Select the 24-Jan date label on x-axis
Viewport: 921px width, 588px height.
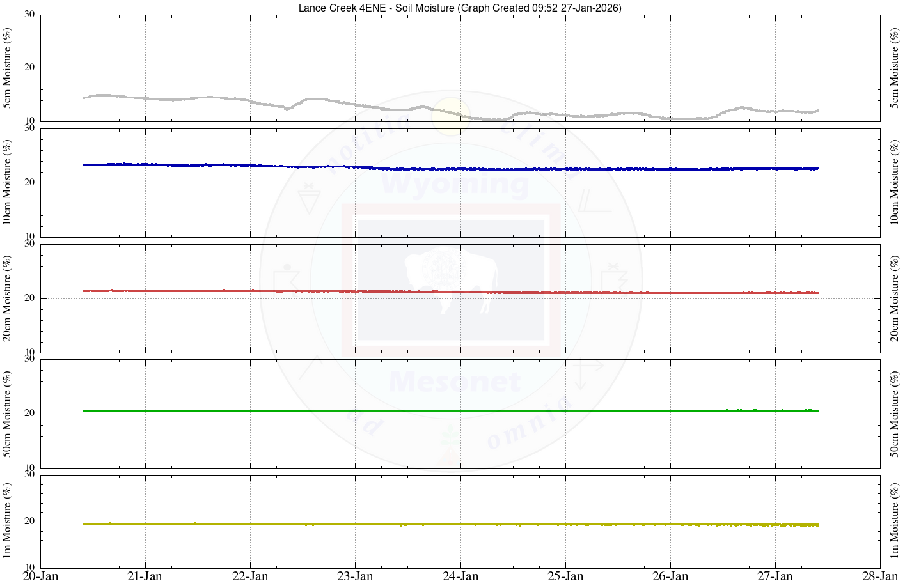click(460, 576)
